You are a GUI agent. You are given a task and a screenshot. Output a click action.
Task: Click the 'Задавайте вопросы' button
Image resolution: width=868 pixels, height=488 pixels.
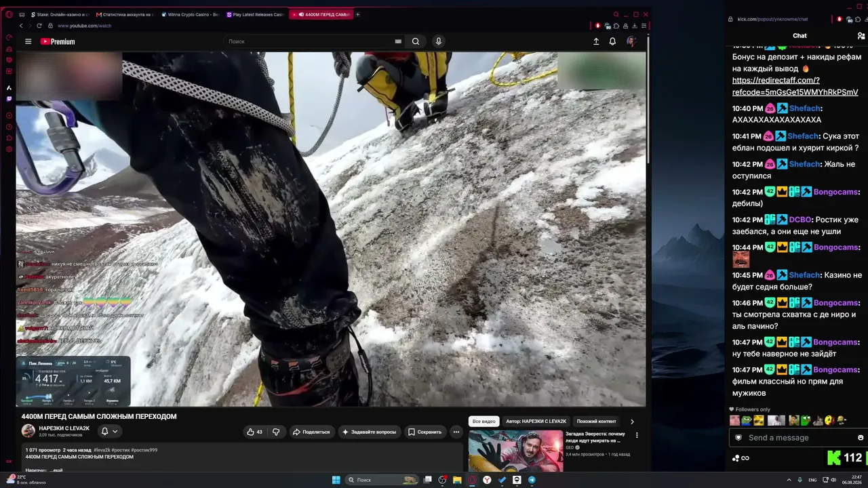tap(369, 432)
